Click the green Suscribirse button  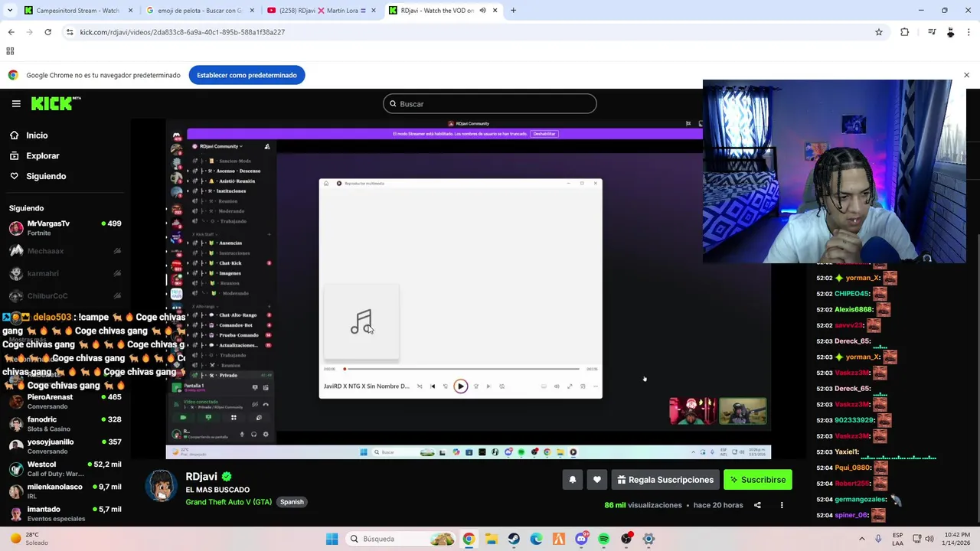pos(758,480)
